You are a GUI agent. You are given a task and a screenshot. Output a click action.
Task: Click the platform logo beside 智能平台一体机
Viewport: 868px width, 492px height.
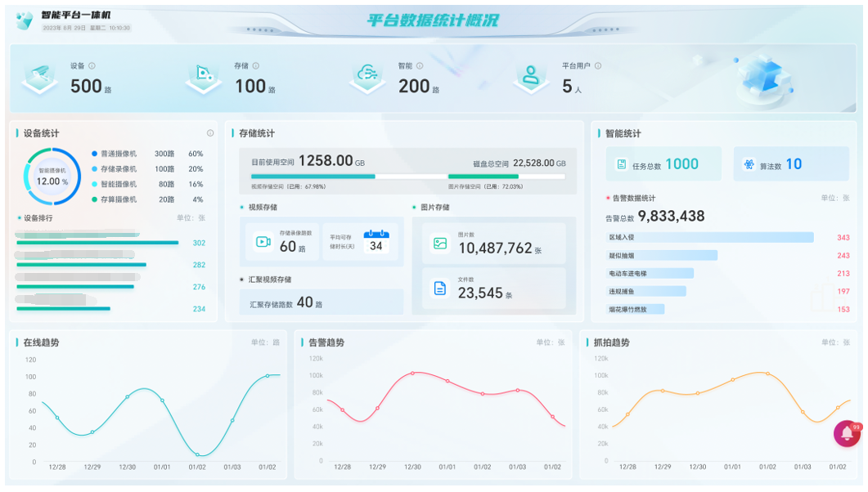pyautogui.click(x=25, y=20)
